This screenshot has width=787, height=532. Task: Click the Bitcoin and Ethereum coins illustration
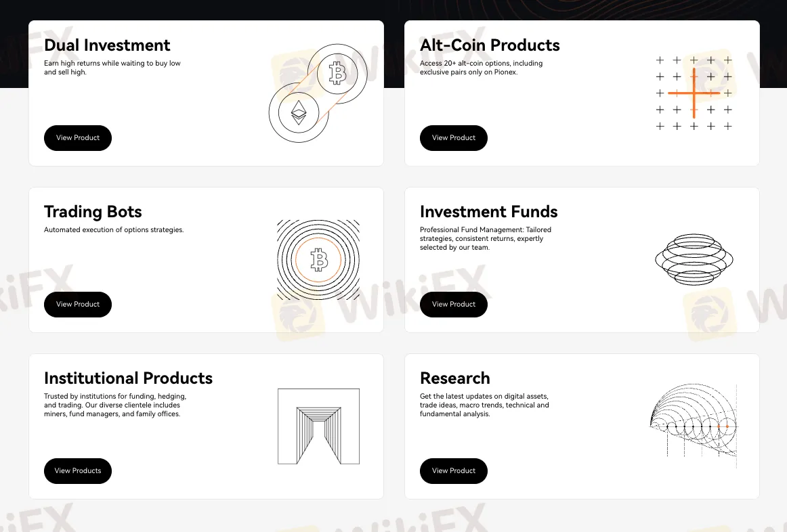318,93
